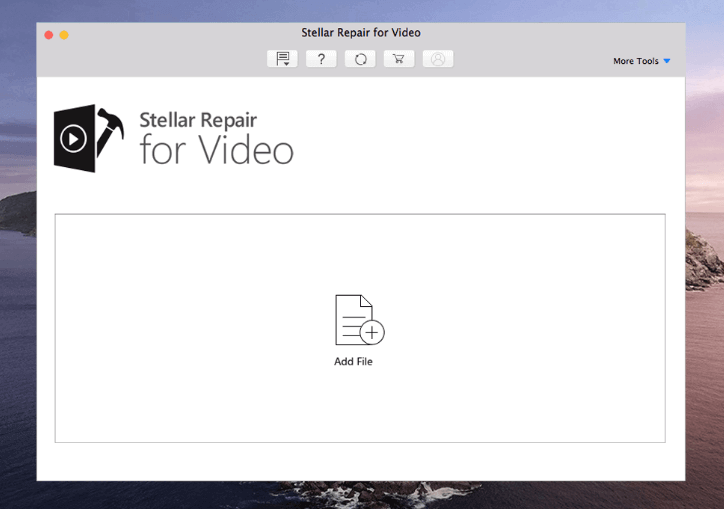The image size is (724, 509).
Task: Click the circular update icon
Action: click(x=360, y=59)
